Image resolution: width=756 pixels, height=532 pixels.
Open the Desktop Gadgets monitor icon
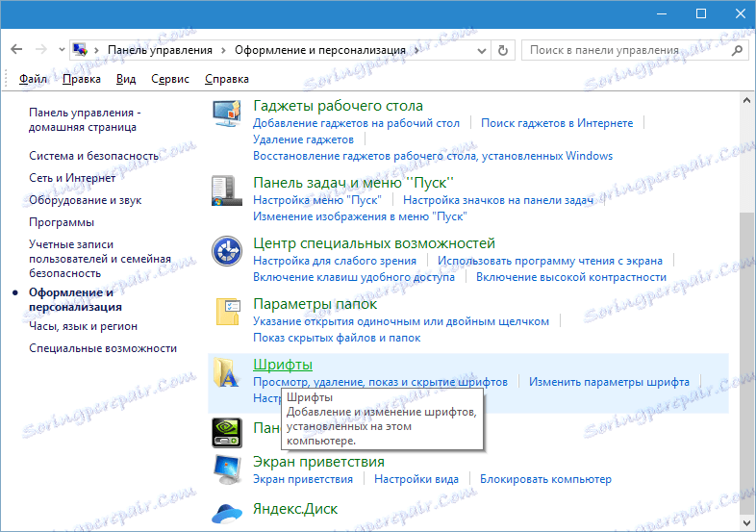[227, 114]
